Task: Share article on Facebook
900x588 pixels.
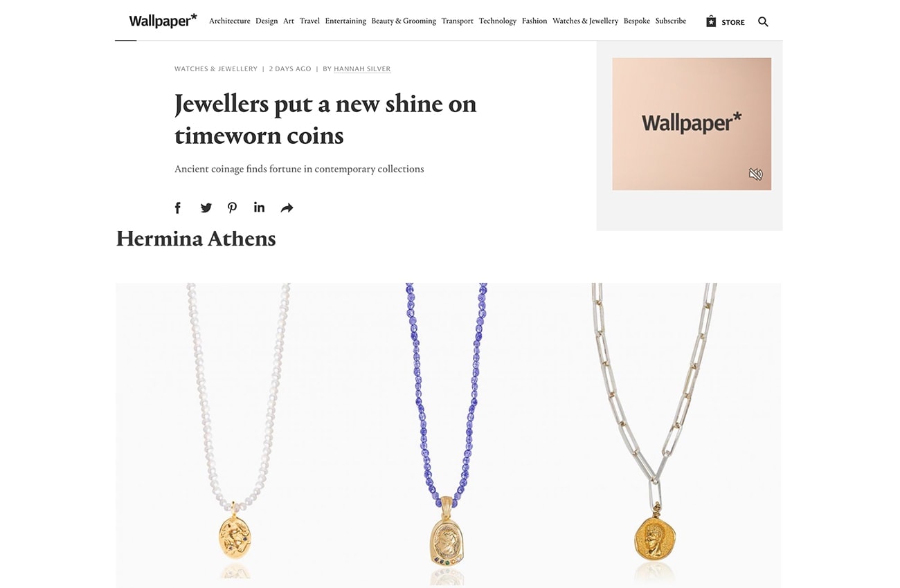Action: pos(178,208)
